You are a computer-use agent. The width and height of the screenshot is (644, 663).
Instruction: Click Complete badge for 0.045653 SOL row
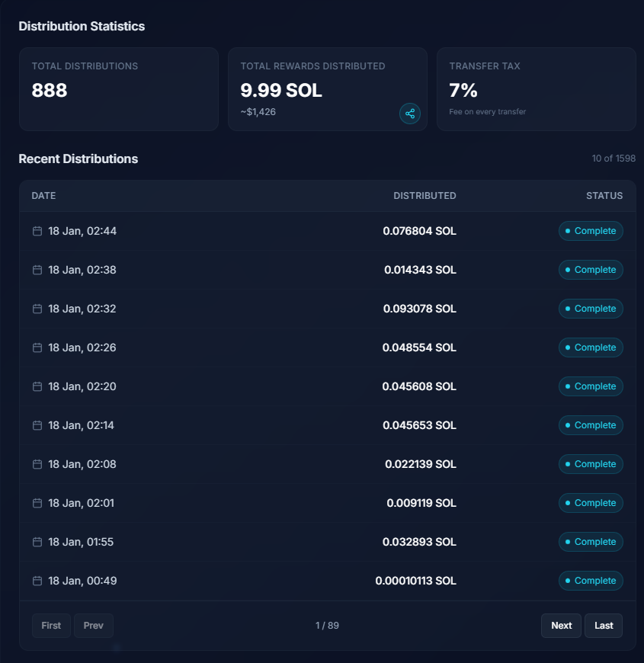tap(591, 425)
